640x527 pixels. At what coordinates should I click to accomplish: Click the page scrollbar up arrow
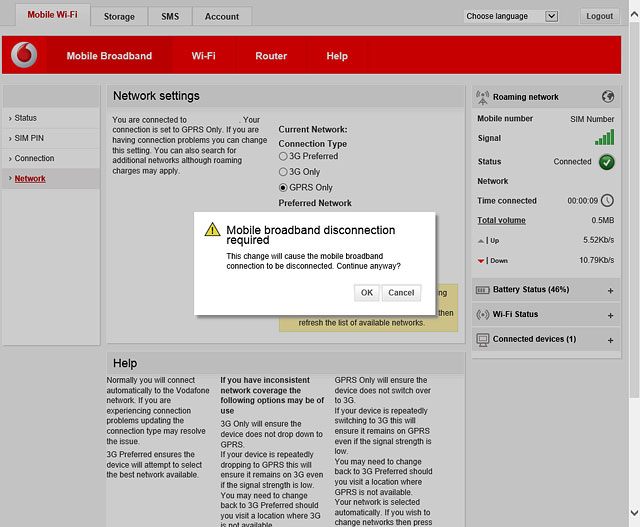point(634,15)
